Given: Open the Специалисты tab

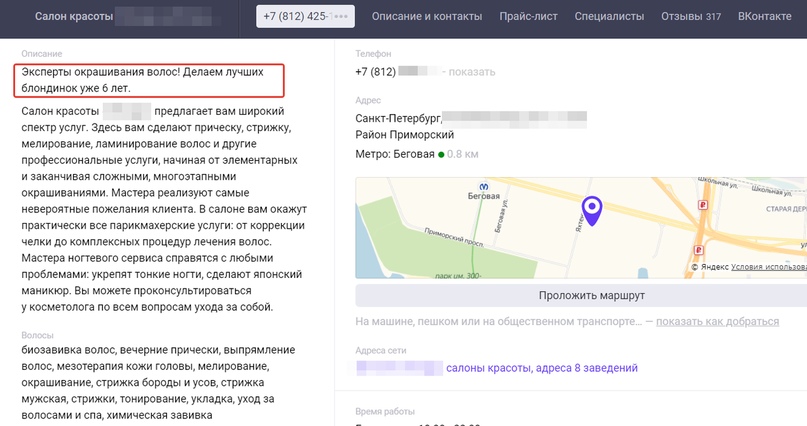Looking at the screenshot, I should pos(609,16).
